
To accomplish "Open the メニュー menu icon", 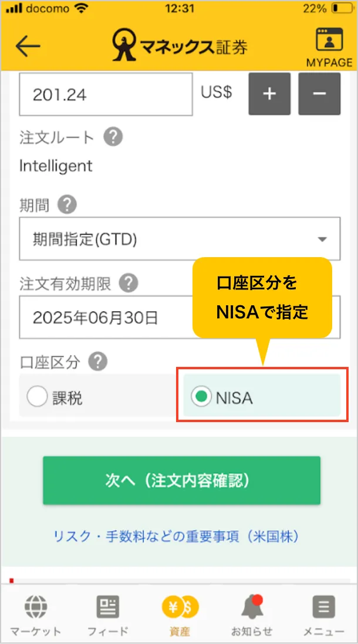I will click(323, 615).
